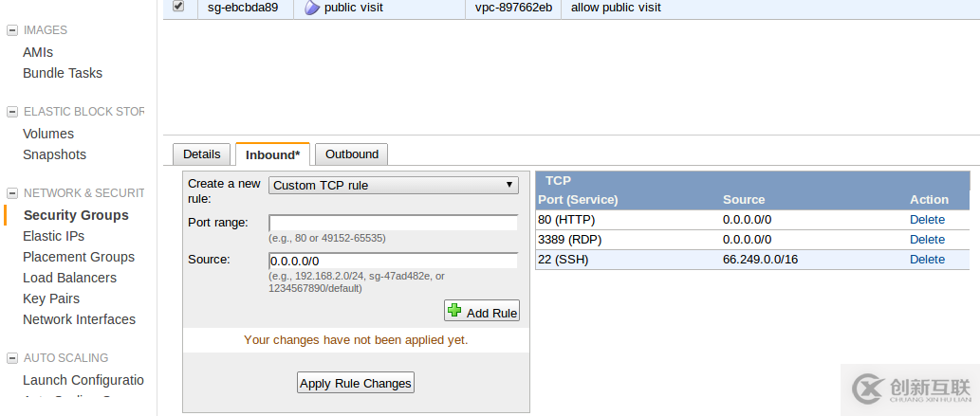Open Elastic IPs in the sidebar
The image size is (980, 416).
pyautogui.click(x=53, y=236)
